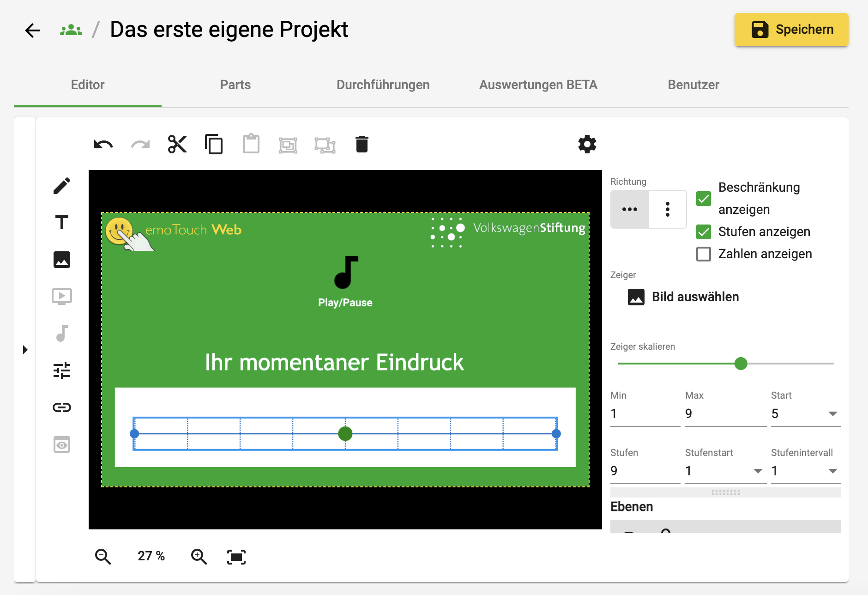
Task: Delete selection with the trash icon
Action: click(362, 144)
